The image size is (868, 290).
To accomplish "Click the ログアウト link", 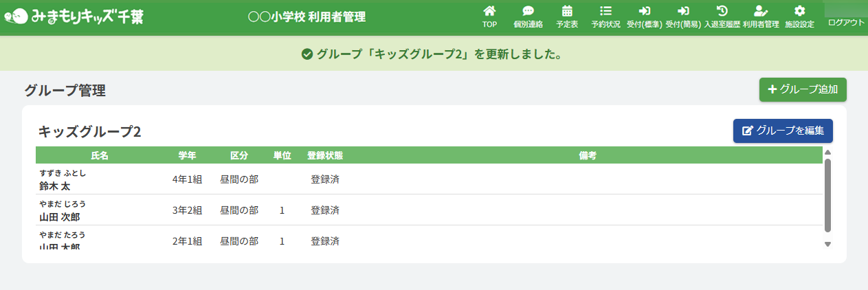I will click(x=846, y=22).
